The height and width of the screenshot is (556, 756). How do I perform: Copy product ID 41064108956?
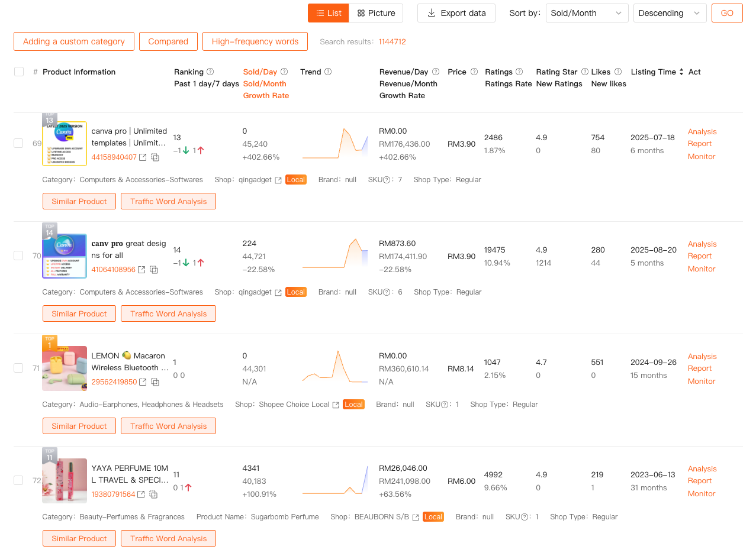pos(154,270)
